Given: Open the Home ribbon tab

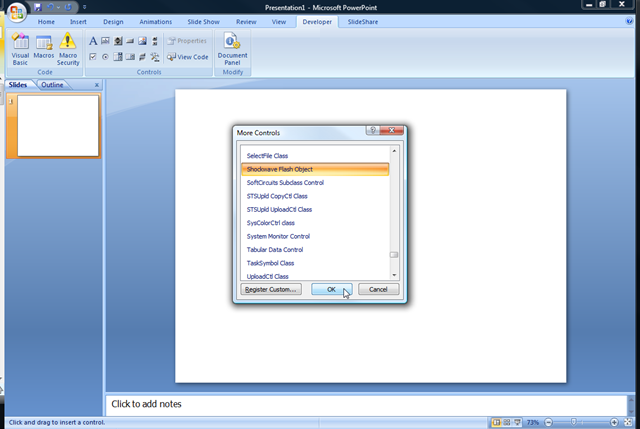Looking at the screenshot, I should click(46, 22).
